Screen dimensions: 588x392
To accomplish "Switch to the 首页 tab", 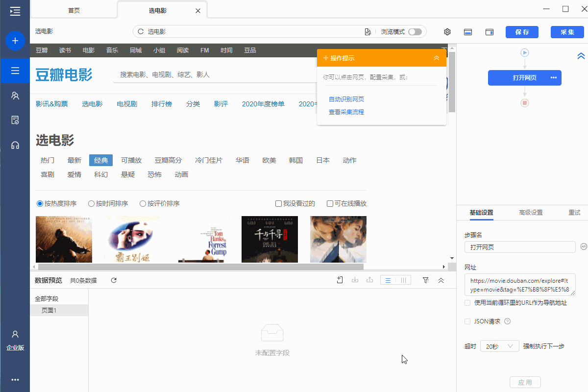I will [74, 10].
